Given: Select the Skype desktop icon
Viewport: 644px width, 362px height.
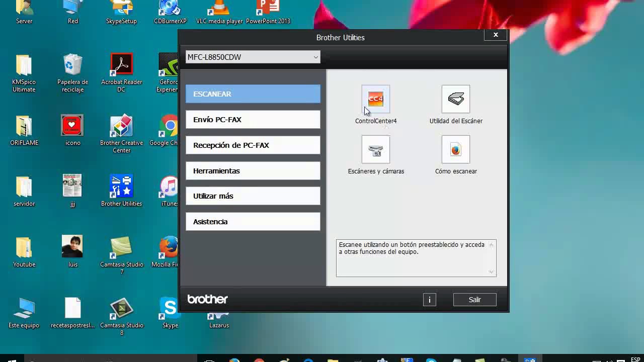Looking at the screenshot, I should [x=170, y=313].
